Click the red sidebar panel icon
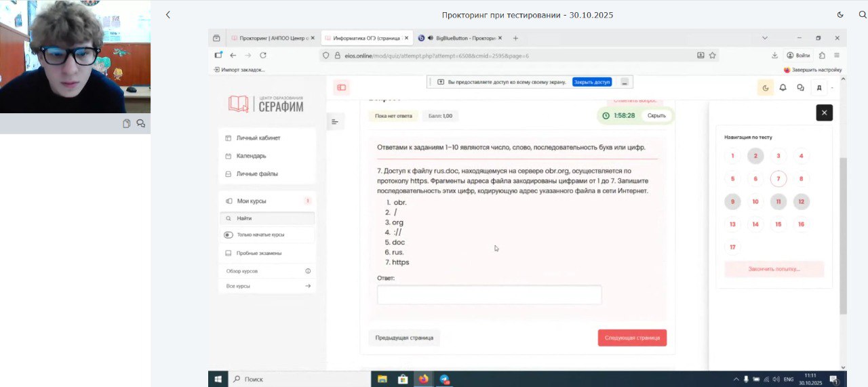Screen dimensions: 868x387 pos(341,87)
